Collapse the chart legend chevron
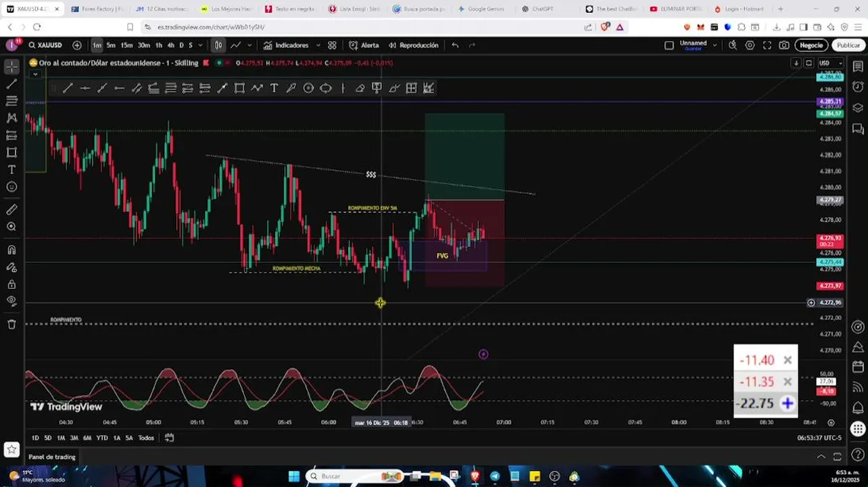Viewport: 868px width, 487px height. 34,74
